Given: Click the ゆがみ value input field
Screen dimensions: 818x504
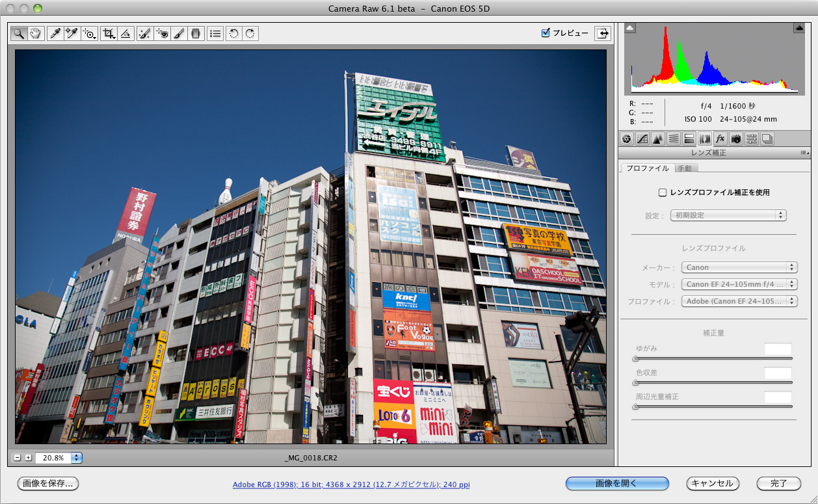Looking at the screenshot, I should coord(778,349).
